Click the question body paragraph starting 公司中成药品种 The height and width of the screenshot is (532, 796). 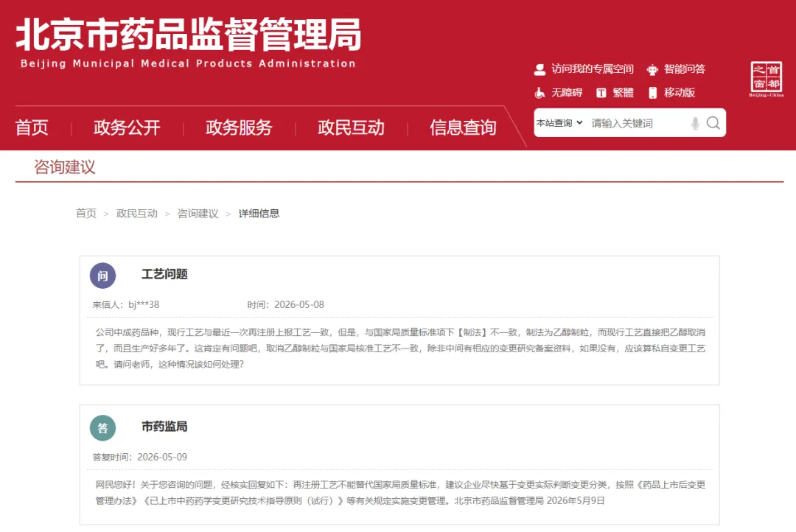tap(400, 349)
